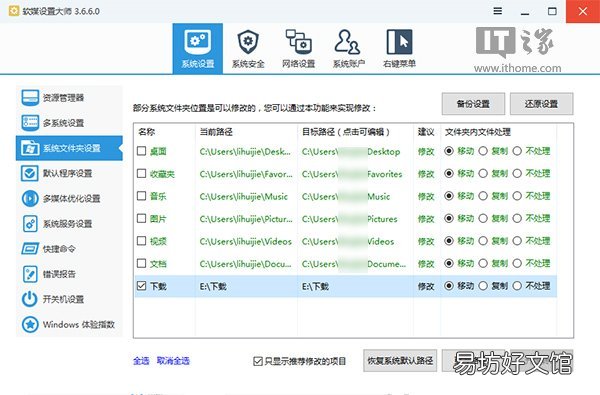600x395 pixels.
Task: Open the 快捷命令 sidebar icon
Action: [30, 249]
